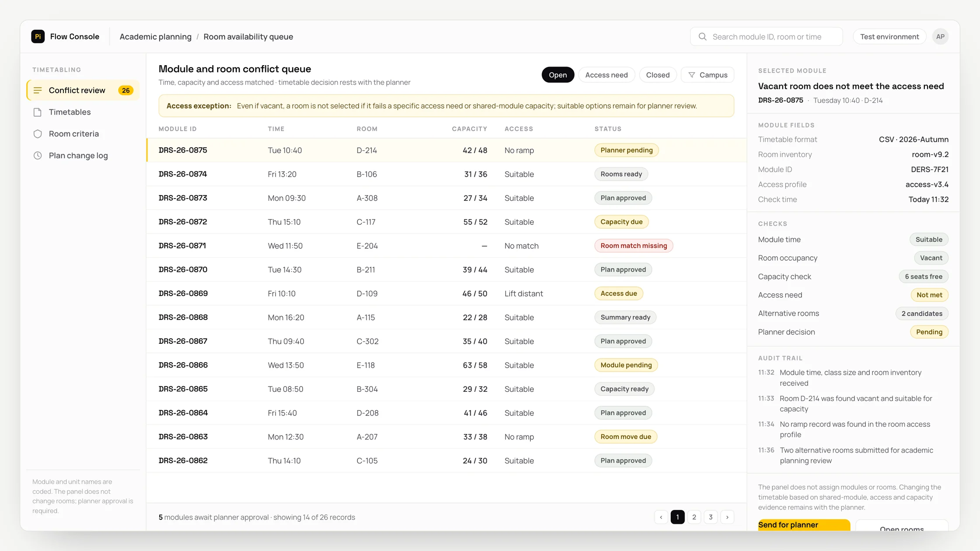Click the Room criteria shield icon
The image size is (980, 551).
[x=38, y=134]
